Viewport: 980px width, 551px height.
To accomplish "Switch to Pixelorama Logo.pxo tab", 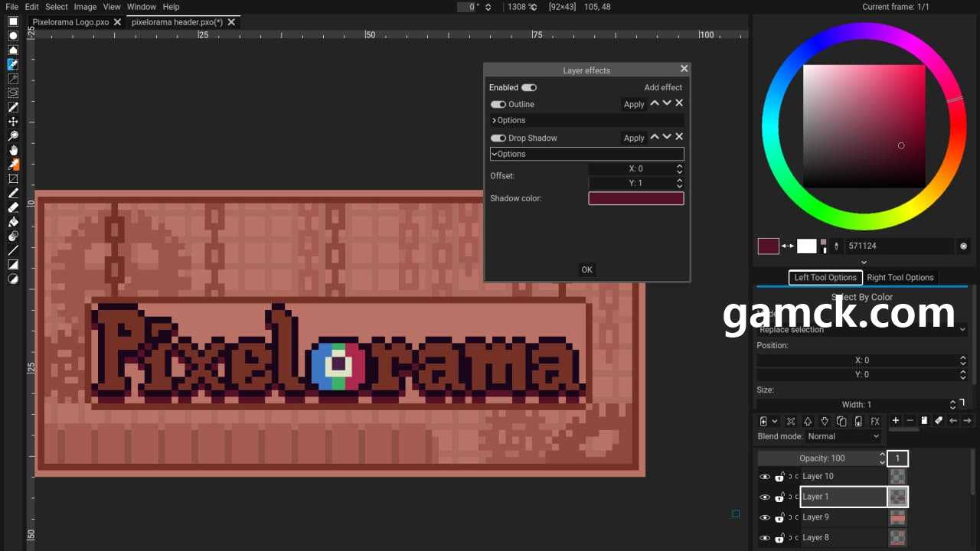I will pos(70,22).
